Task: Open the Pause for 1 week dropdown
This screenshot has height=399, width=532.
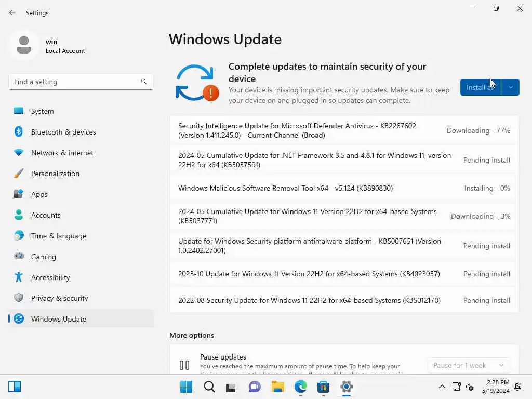Action: (468, 365)
